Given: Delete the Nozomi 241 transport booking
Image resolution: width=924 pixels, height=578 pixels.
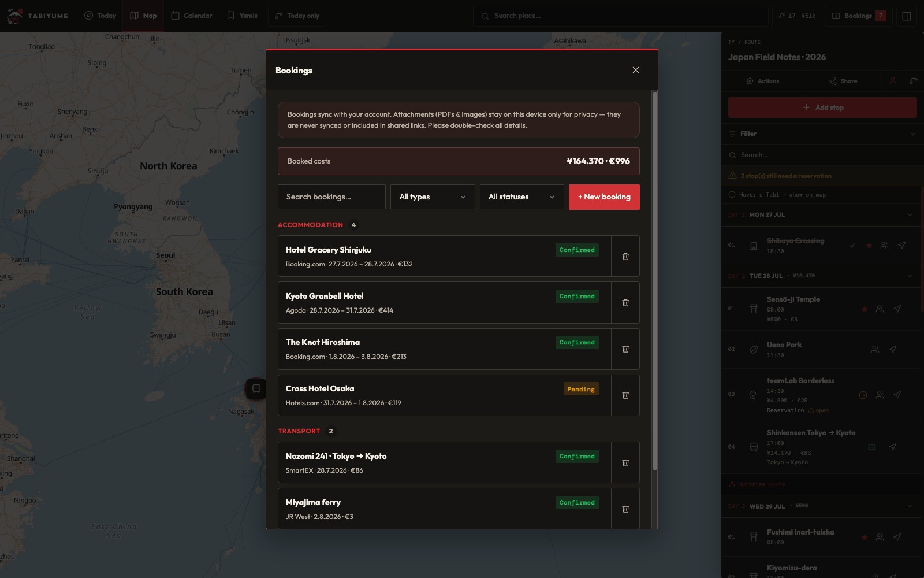Looking at the screenshot, I should (625, 462).
